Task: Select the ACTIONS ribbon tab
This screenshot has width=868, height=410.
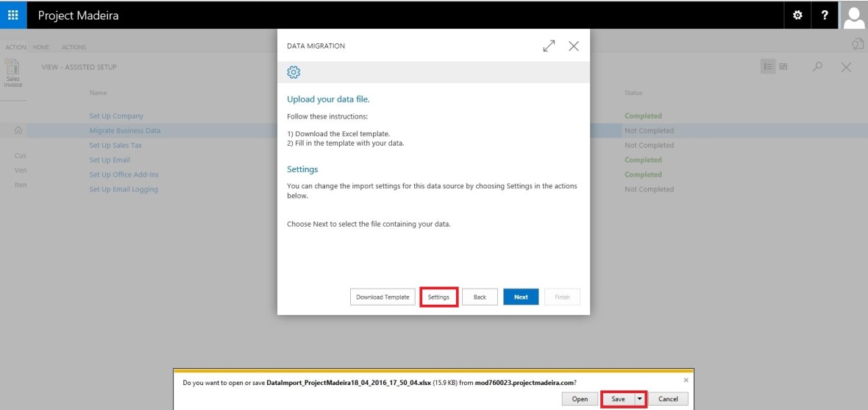Action: click(x=74, y=47)
